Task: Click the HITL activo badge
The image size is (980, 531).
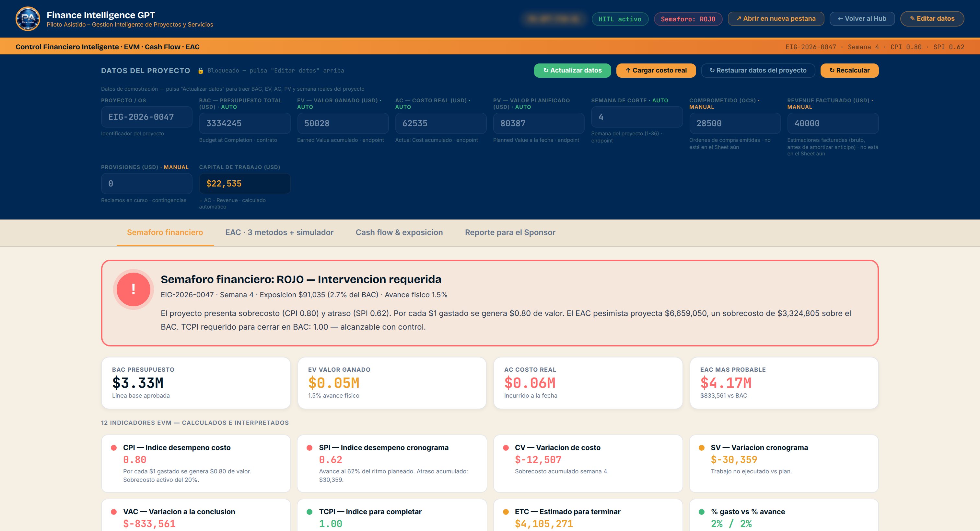Action: pyautogui.click(x=620, y=19)
